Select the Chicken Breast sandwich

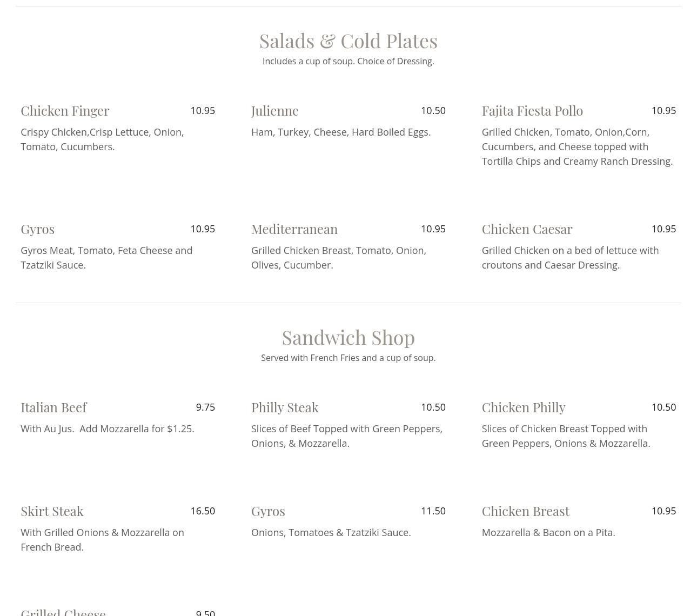tap(525, 511)
